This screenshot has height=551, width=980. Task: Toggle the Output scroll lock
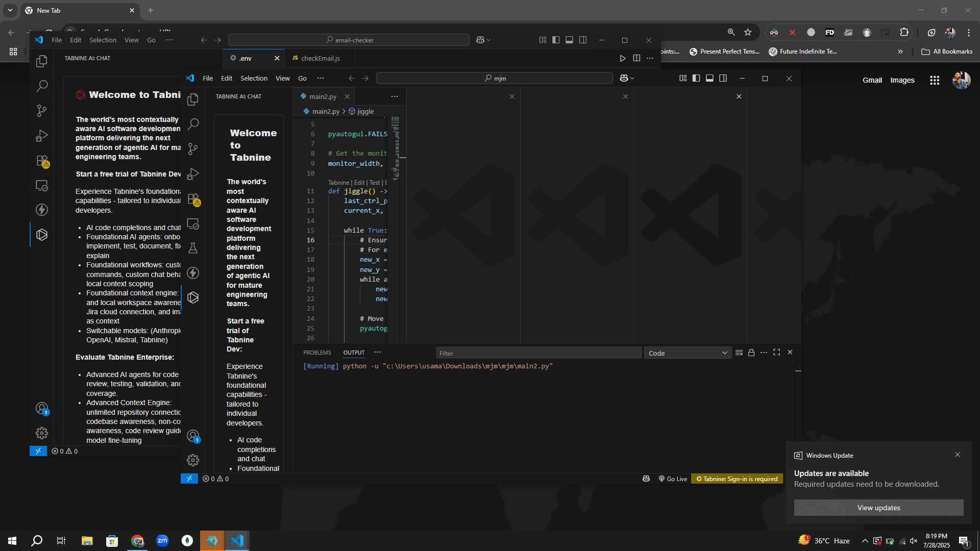pyautogui.click(x=751, y=353)
